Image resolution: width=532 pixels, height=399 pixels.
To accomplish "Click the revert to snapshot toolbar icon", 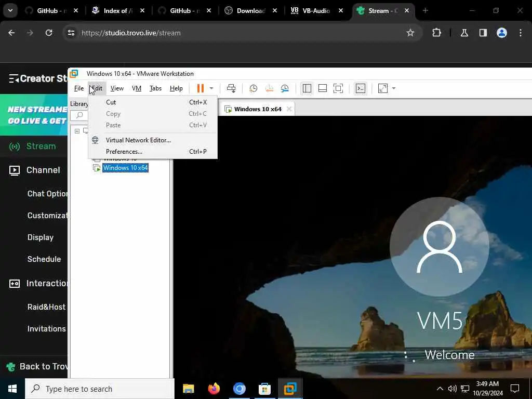I will click(269, 88).
